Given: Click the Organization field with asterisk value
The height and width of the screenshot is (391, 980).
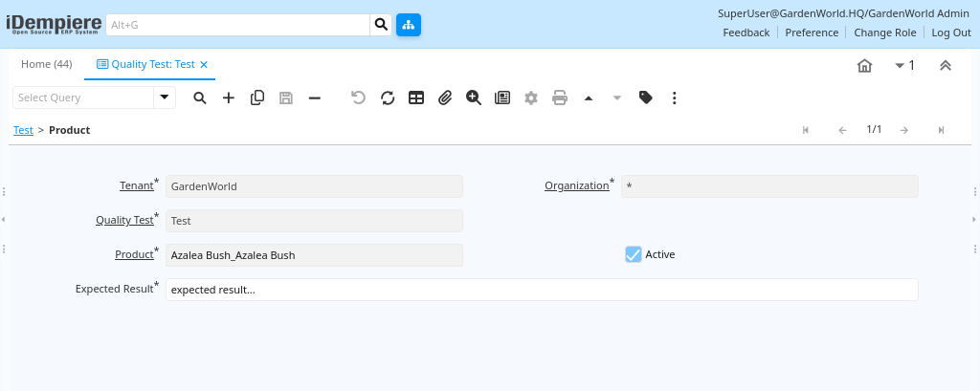Looking at the screenshot, I should click(x=769, y=186).
